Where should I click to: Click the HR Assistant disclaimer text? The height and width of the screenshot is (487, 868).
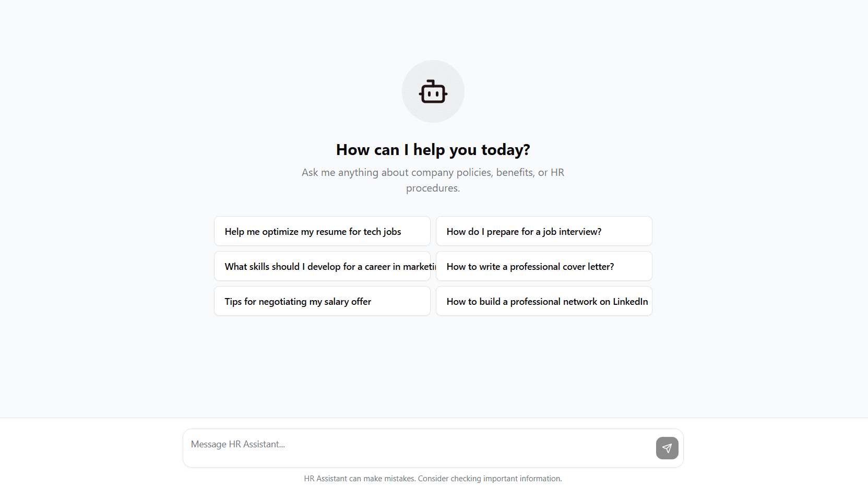click(x=433, y=478)
